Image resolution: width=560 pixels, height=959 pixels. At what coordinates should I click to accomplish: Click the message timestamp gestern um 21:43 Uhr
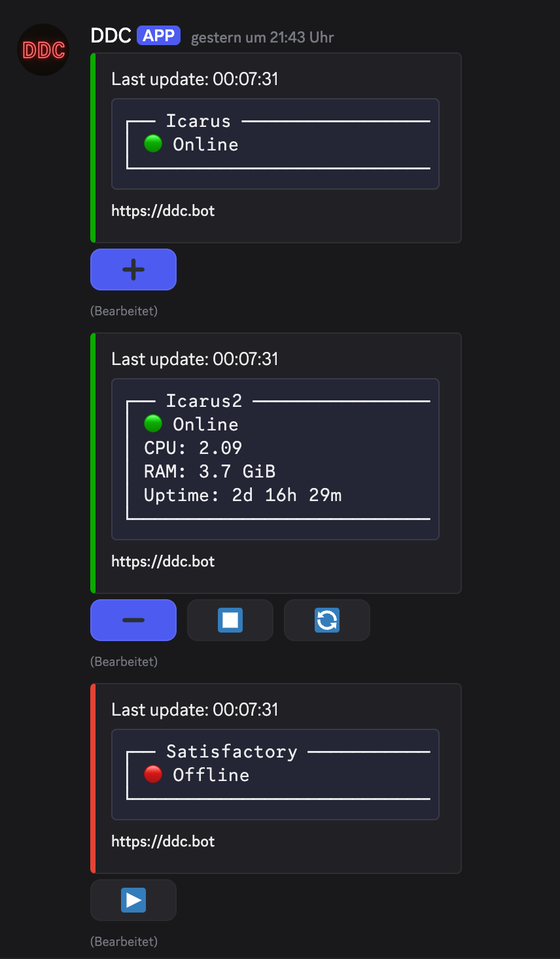pos(262,37)
